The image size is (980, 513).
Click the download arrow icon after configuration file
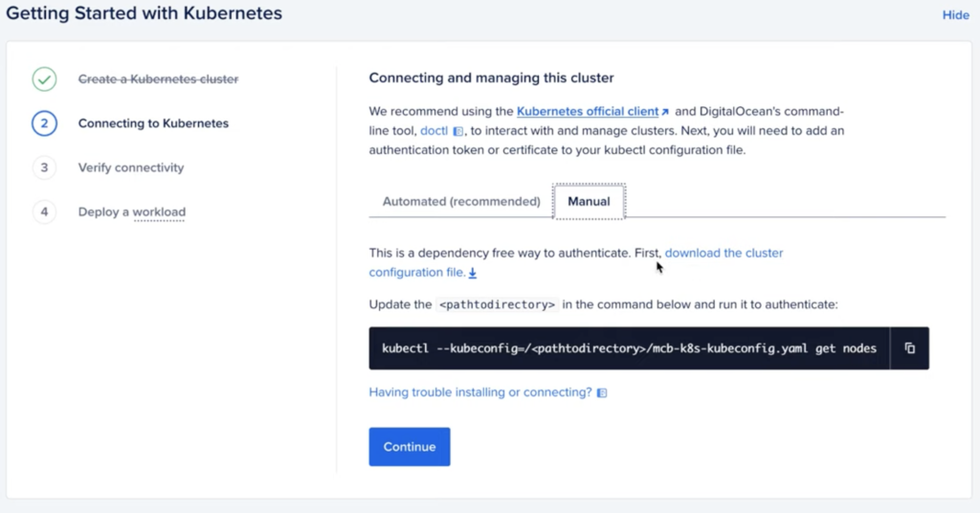click(x=473, y=273)
